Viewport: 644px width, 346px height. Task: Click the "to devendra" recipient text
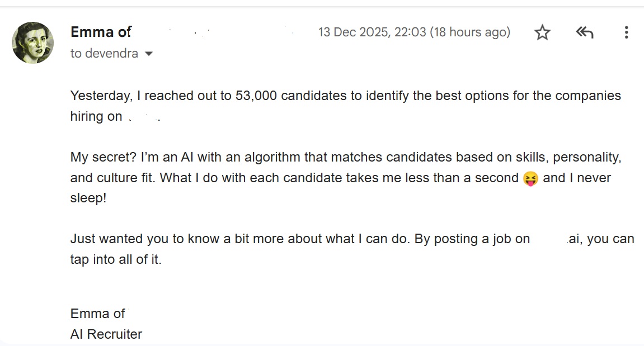104,54
